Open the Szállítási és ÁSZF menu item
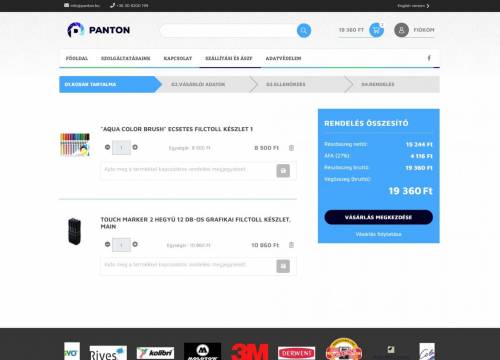 click(229, 58)
